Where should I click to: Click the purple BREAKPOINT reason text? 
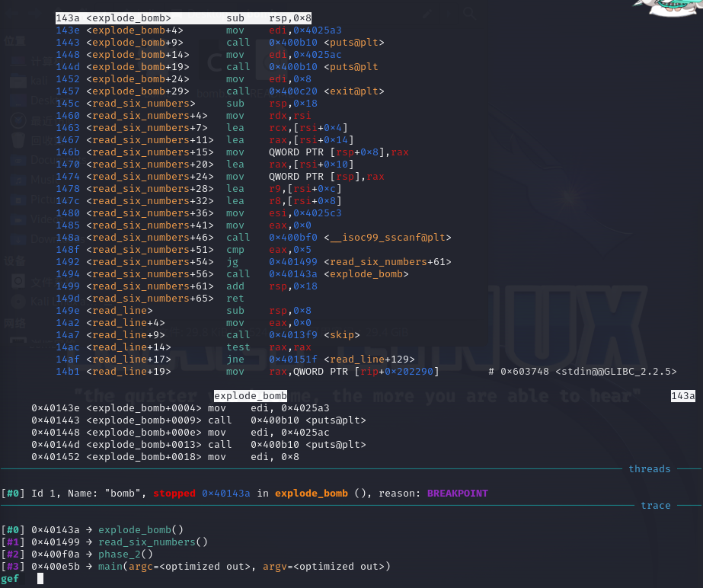point(457,493)
